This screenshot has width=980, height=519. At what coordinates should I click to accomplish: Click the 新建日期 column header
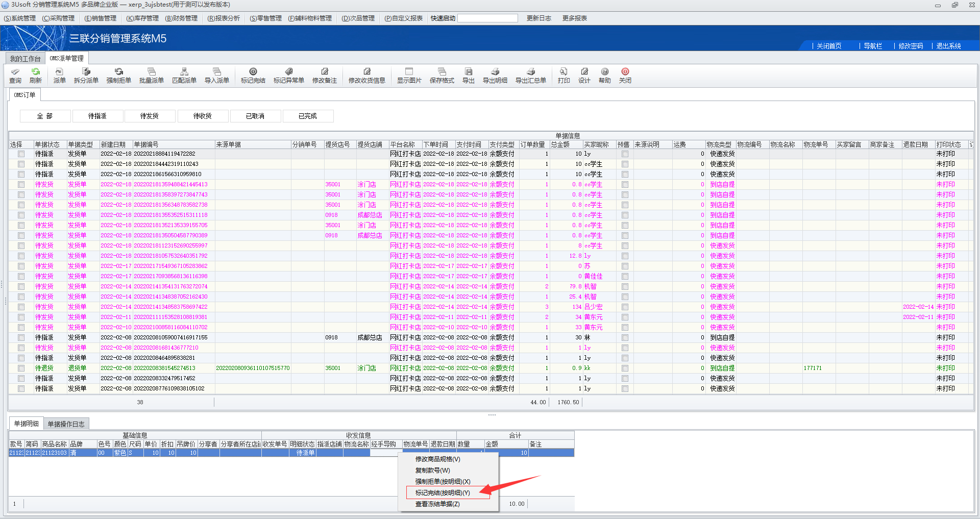(116, 144)
